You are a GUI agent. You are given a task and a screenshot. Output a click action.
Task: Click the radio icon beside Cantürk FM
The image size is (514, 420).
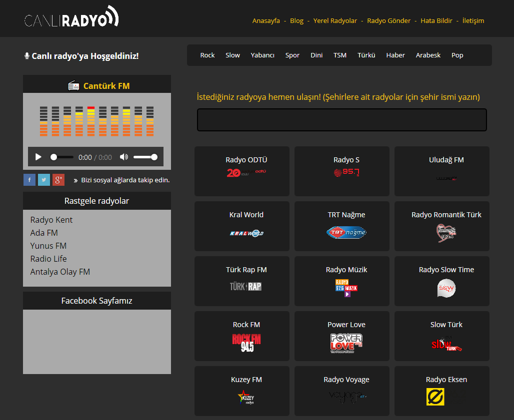point(73,86)
